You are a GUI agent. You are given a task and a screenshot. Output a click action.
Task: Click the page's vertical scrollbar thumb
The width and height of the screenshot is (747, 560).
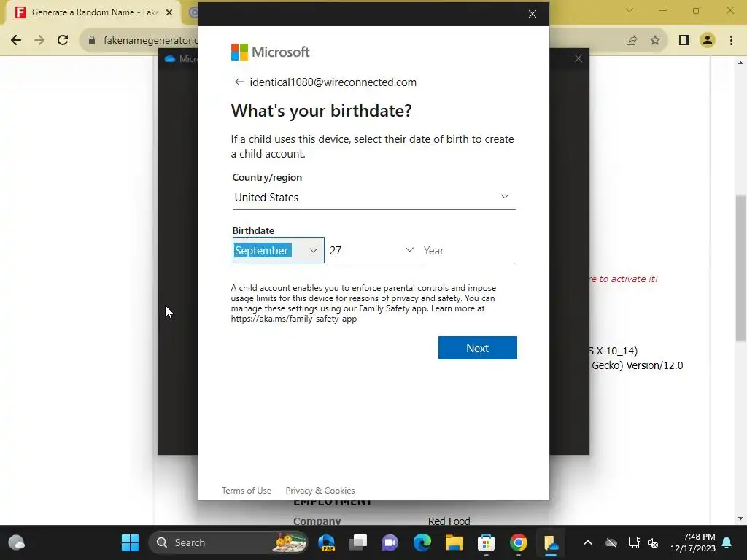pos(740,268)
